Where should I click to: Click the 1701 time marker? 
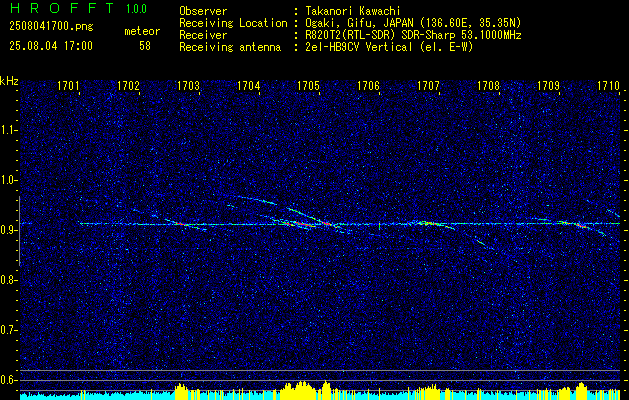coord(68,85)
